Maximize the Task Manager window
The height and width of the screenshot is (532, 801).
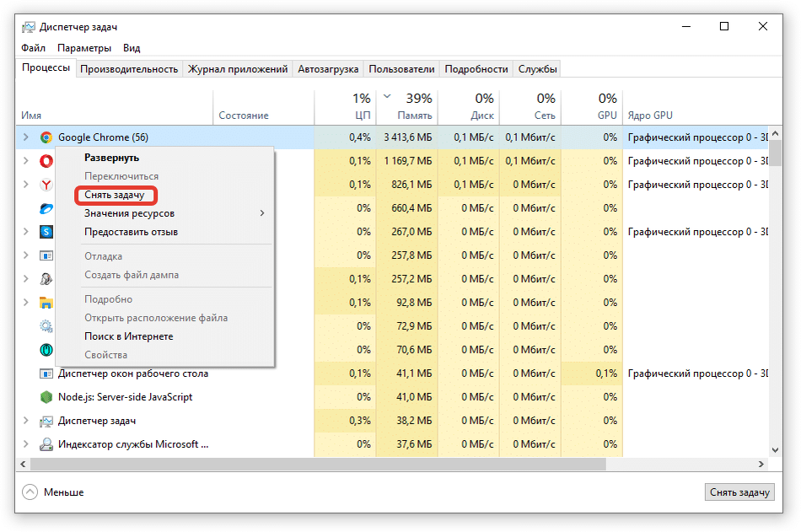tap(724, 26)
